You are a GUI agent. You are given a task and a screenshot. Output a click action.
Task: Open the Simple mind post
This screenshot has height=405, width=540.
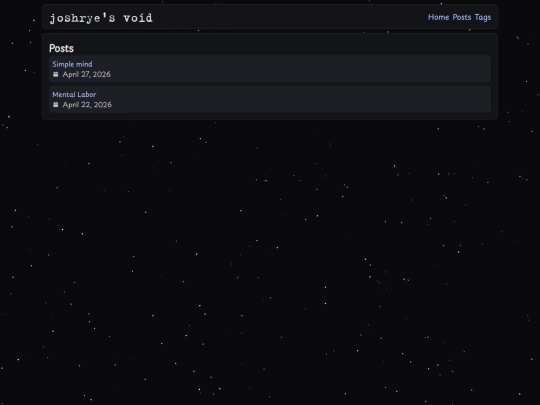tap(72, 64)
